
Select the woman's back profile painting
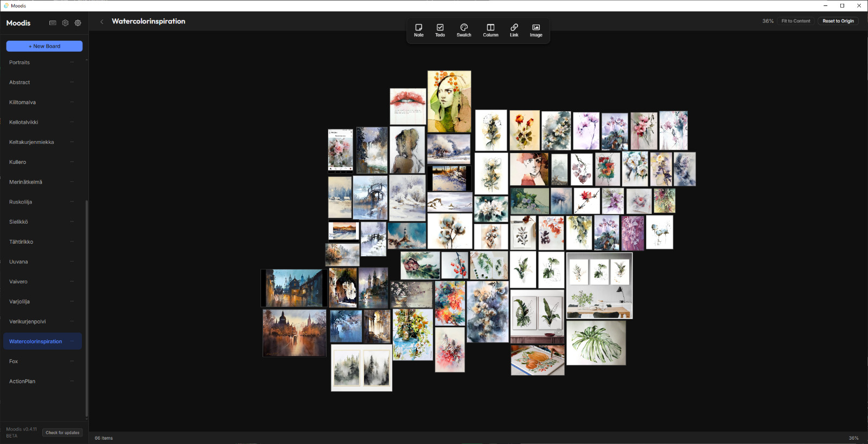coord(407,150)
